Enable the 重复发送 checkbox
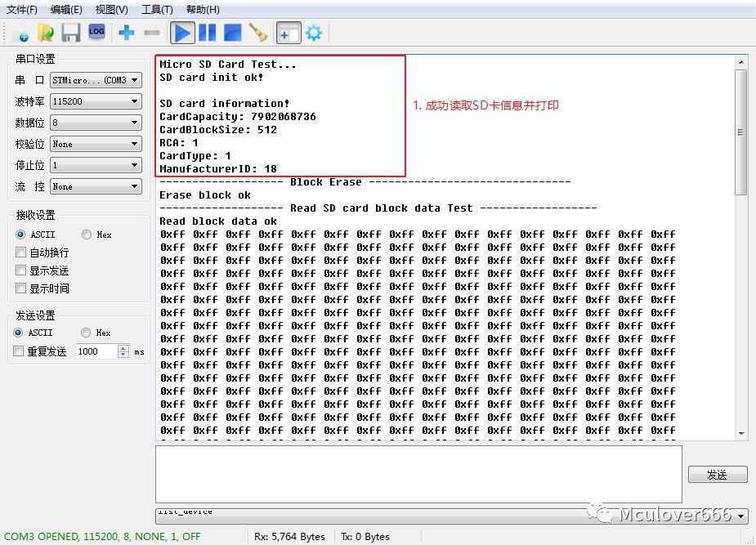Screen dimensions: 756x545 point(18,351)
